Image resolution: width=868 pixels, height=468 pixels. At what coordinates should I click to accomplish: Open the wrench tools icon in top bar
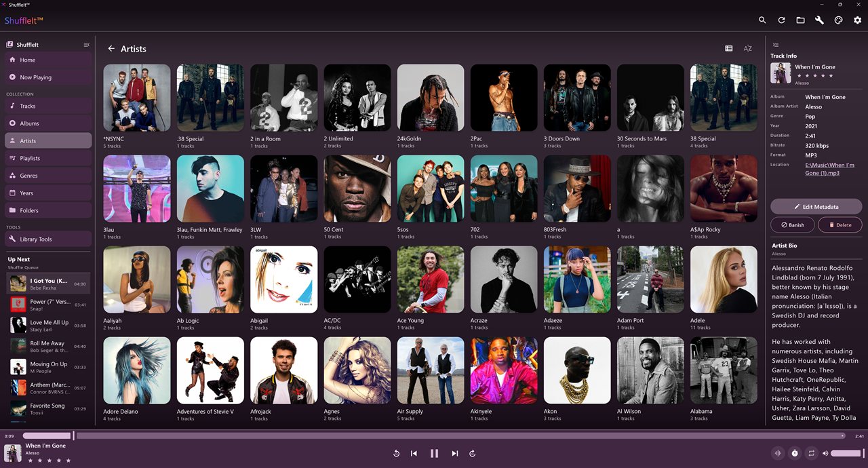819,20
